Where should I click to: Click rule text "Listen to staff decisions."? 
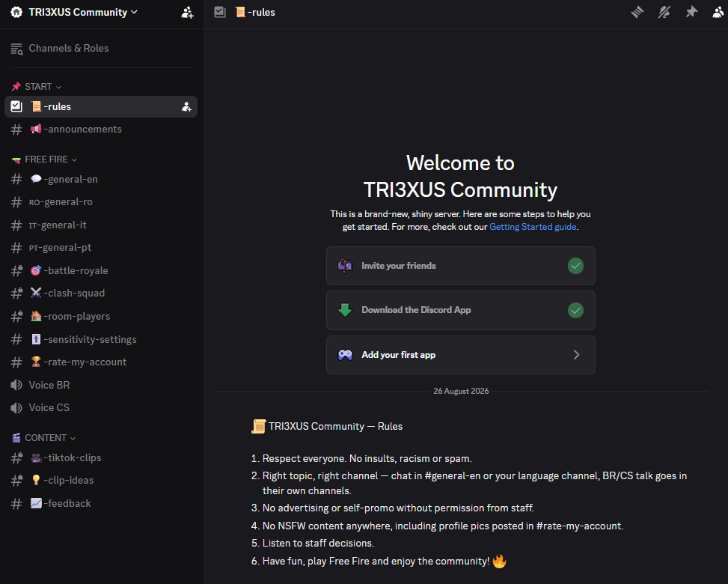tap(318, 543)
